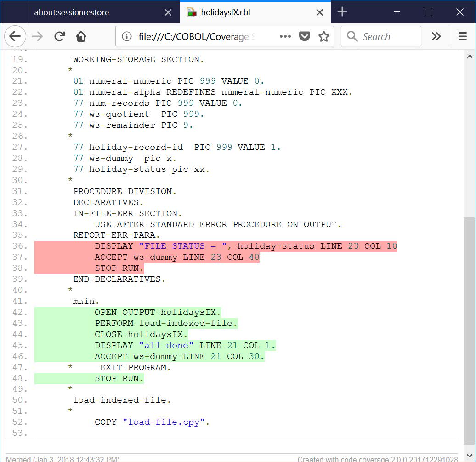
Task: Open the address bar URL field
Action: coord(207,36)
